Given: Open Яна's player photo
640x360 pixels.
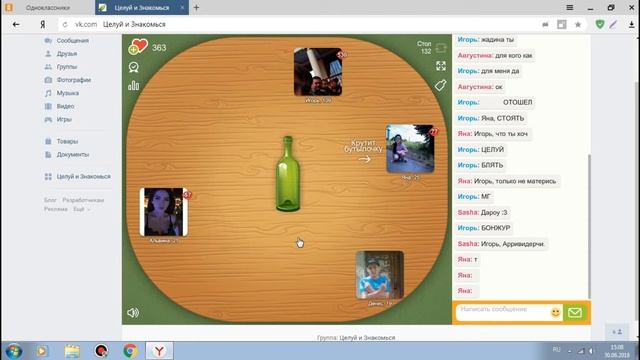Looking at the screenshot, I should point(410,149).
